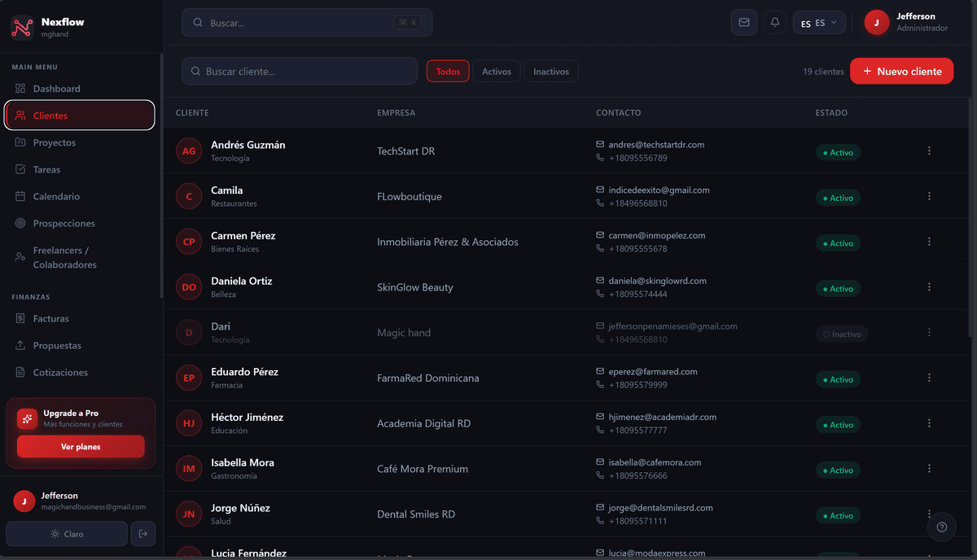Select the Clientes sidebar item

tap(81, 116)
